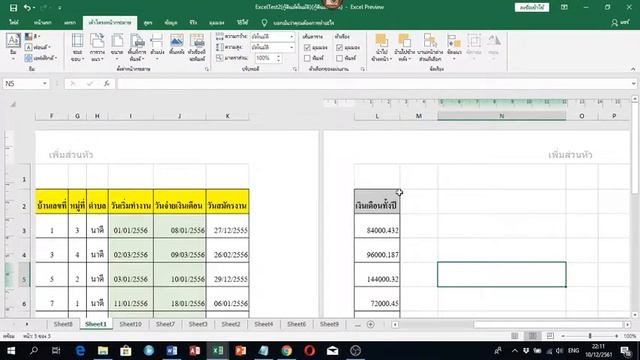Open theme Effects menu

[40, 58]
